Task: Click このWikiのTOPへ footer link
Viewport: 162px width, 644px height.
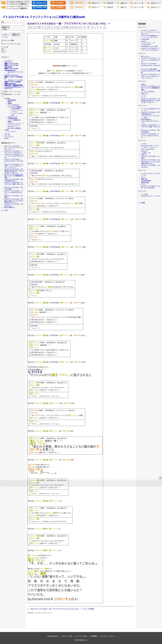Action: [x=52, y=636]
